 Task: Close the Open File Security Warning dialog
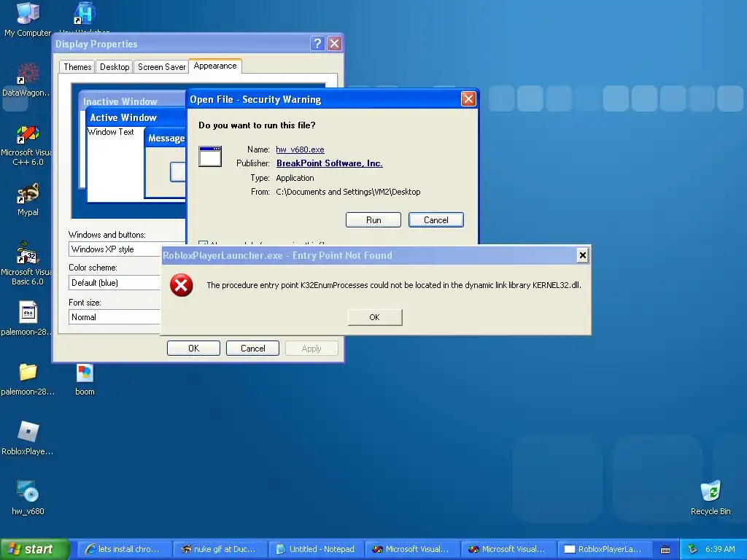pyautogui.click(x=468, y=99)
